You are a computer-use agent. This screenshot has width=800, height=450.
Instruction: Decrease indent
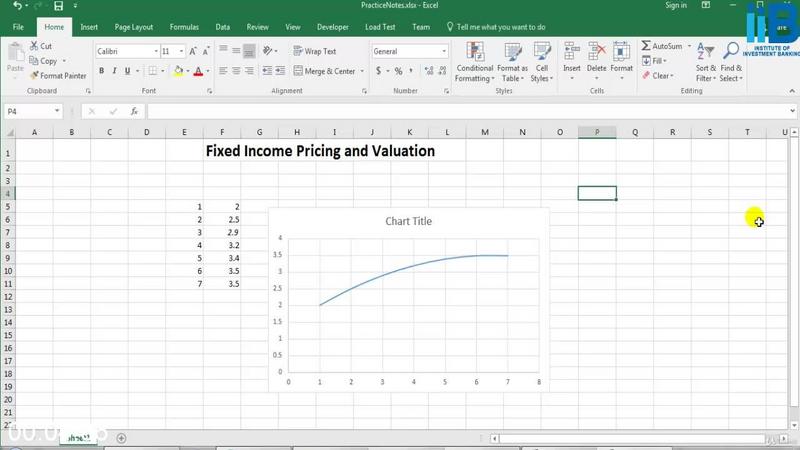click(267, 71)
